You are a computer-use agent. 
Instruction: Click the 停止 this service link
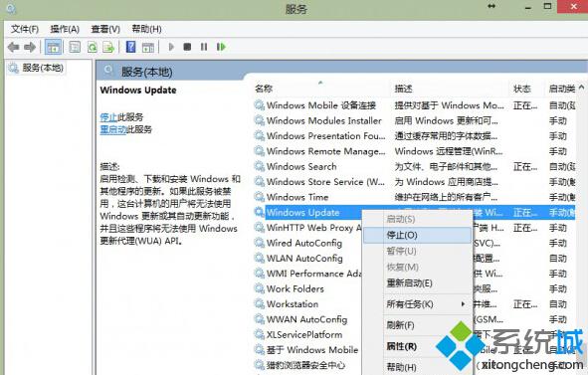coord(108,117)
